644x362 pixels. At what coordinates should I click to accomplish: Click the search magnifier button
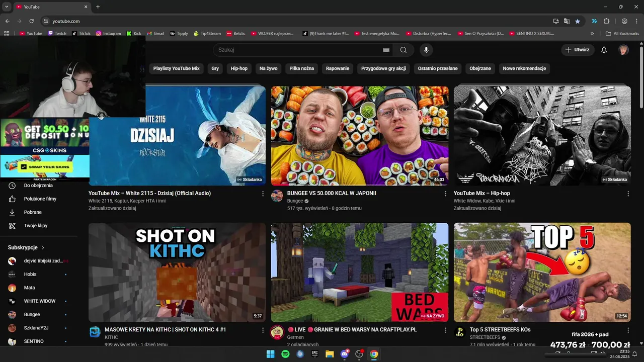pyautogui.click(x=404, y=50)
